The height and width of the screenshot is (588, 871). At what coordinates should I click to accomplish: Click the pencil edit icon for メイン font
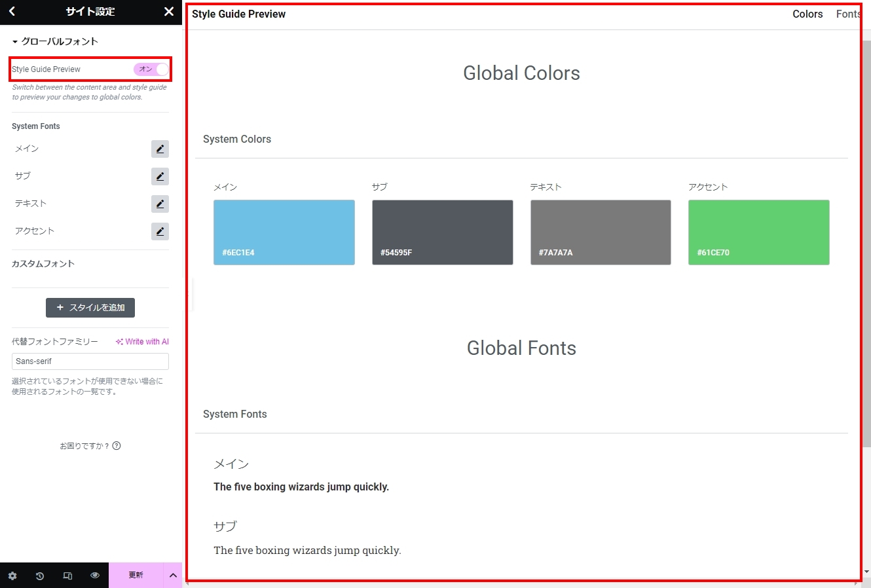pos(160,149)
